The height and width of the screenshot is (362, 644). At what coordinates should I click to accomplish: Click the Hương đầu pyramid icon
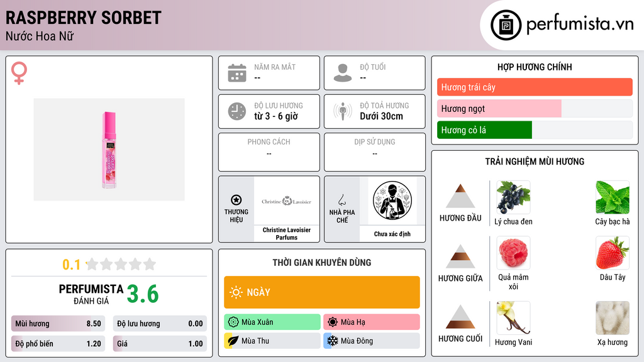pyautogui.click(x=460, y=196)
